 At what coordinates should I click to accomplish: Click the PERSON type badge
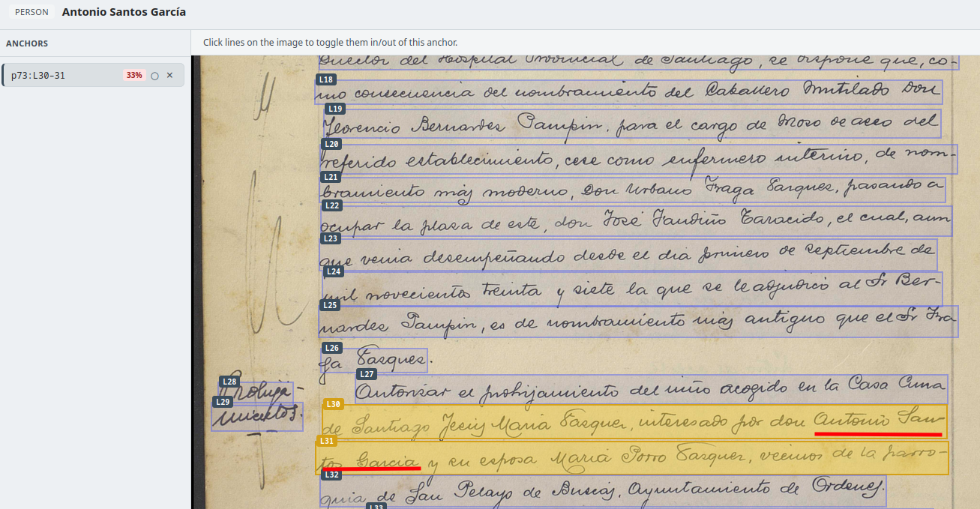(x=31, y=12)
